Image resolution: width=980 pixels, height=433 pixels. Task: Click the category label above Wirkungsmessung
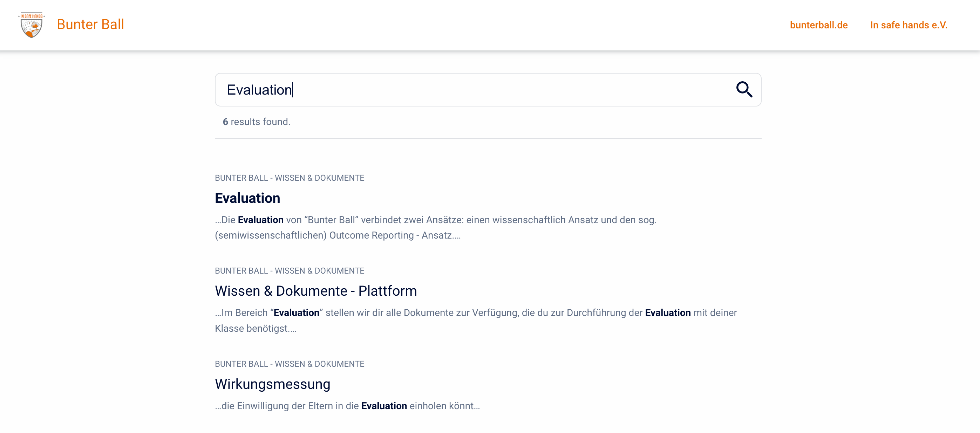tap(290, 364)
